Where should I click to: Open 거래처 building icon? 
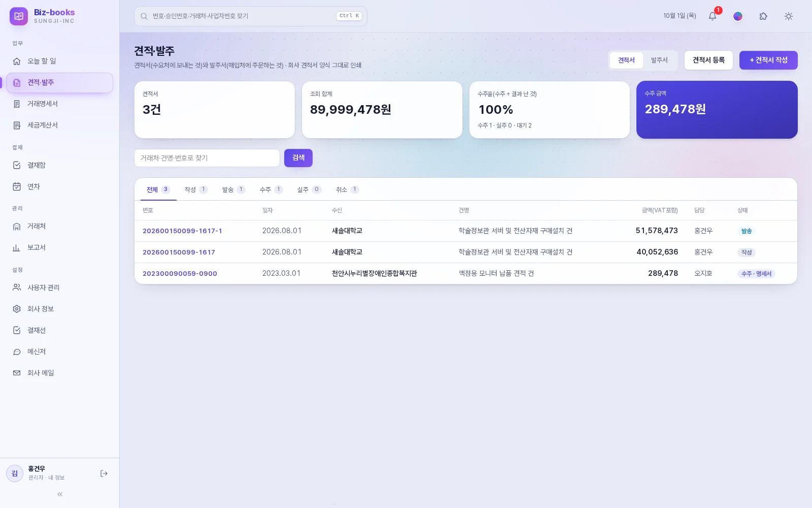(17, 226)
